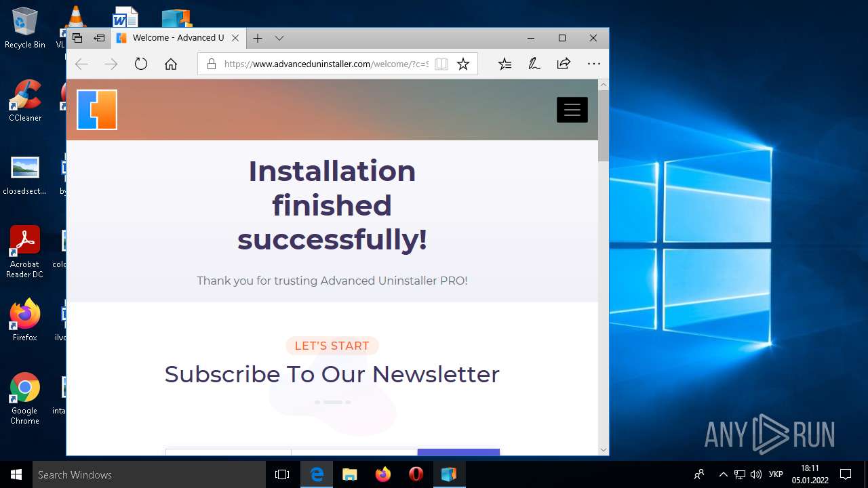
Task: Click the scrollbar up arrow
Action: click(604, 85)
